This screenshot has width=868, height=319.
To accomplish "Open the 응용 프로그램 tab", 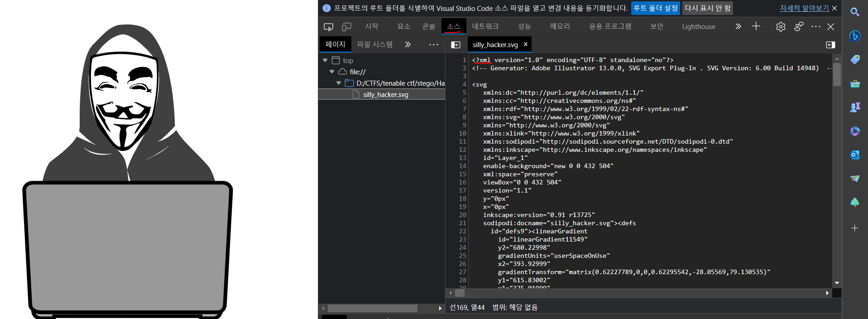I will click(x=610, y=26).
